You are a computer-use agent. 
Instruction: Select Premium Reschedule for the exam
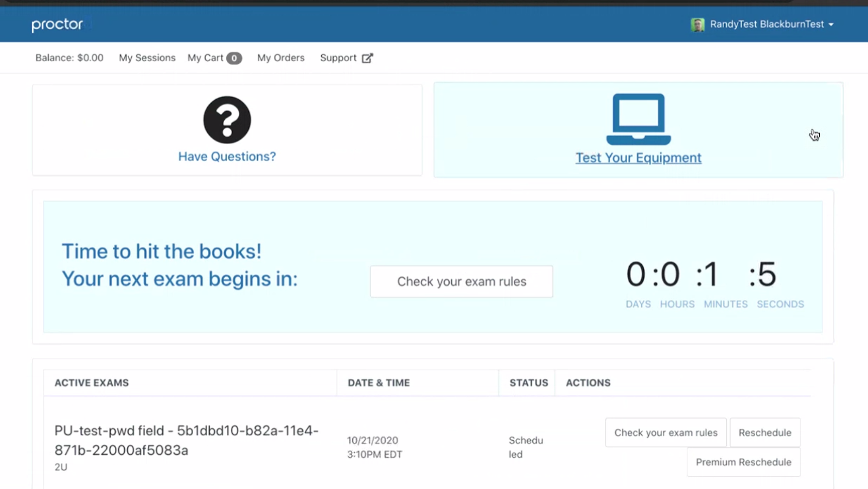pyautogui.click(x=743, y=462)
